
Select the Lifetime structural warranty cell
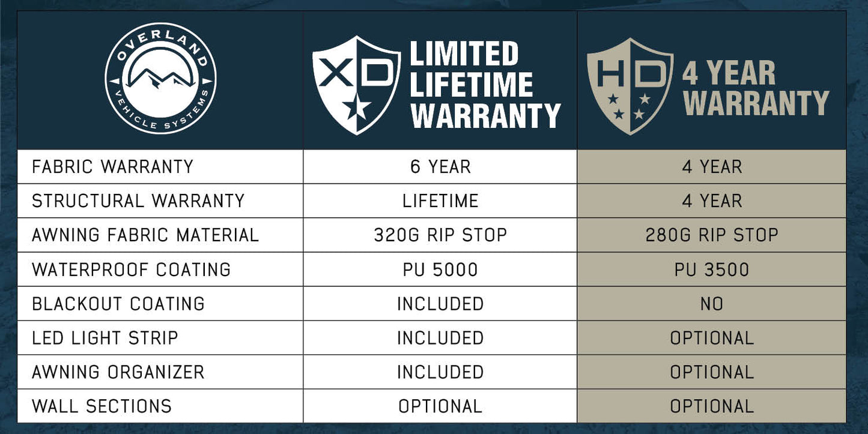440,200
